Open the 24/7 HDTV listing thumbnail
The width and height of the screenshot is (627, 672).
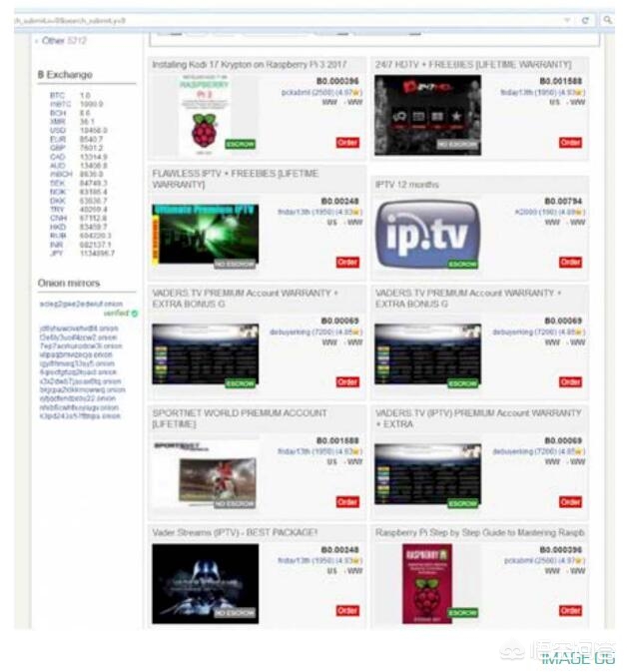[427, 115]
